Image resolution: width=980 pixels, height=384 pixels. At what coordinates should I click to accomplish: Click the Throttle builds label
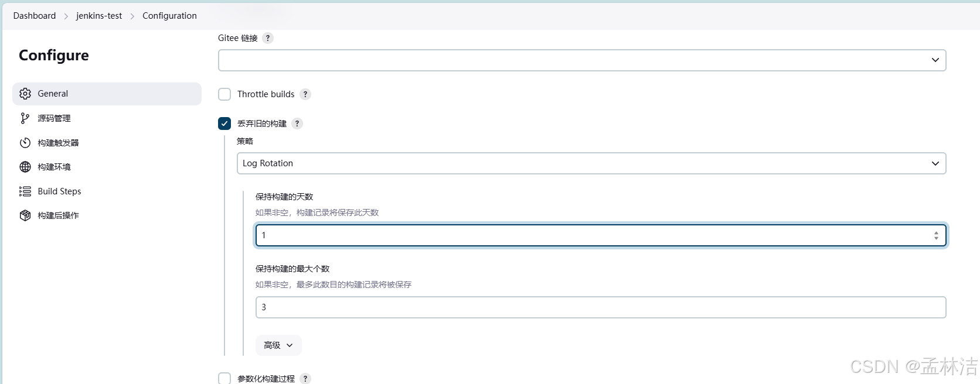tap(266, 94)
